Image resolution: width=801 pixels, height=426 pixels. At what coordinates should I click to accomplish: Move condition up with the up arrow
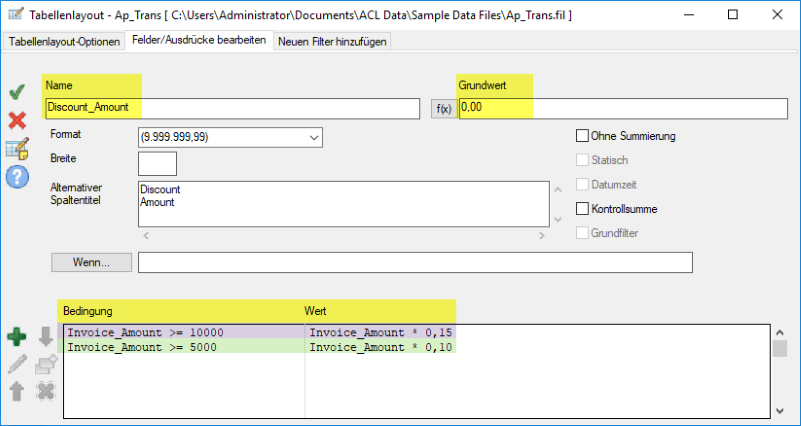pos(17,391)
